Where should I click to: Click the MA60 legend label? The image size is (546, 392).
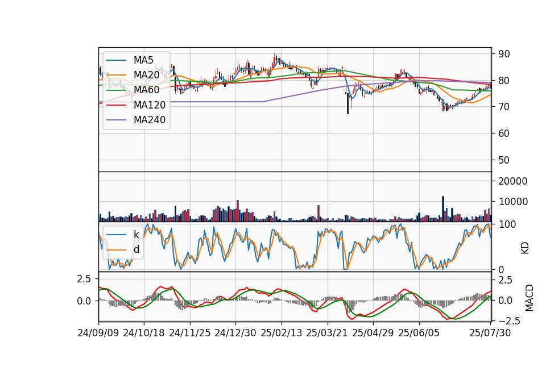(x=146, y=90)
